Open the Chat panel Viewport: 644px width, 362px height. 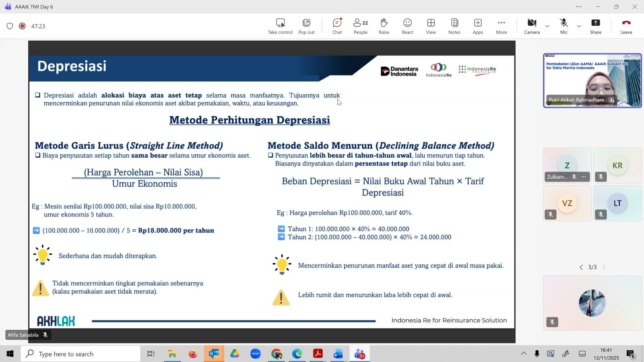(337, 26)
